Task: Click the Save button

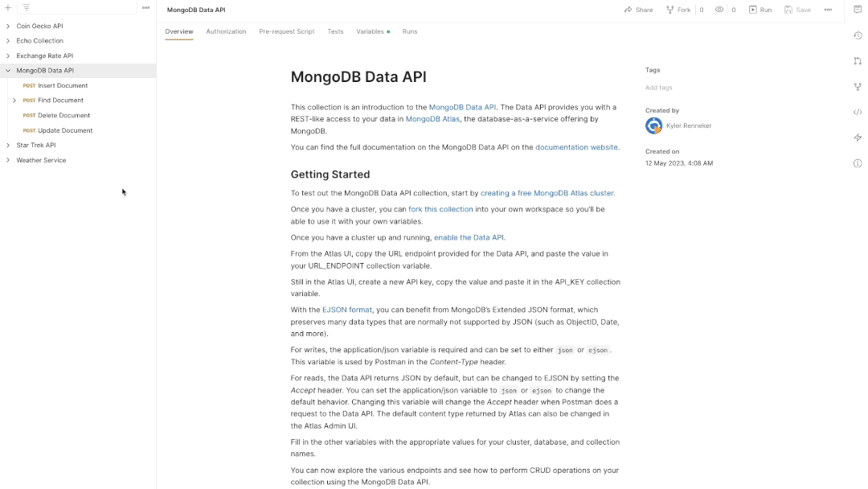Action: [x=797, y=10]
